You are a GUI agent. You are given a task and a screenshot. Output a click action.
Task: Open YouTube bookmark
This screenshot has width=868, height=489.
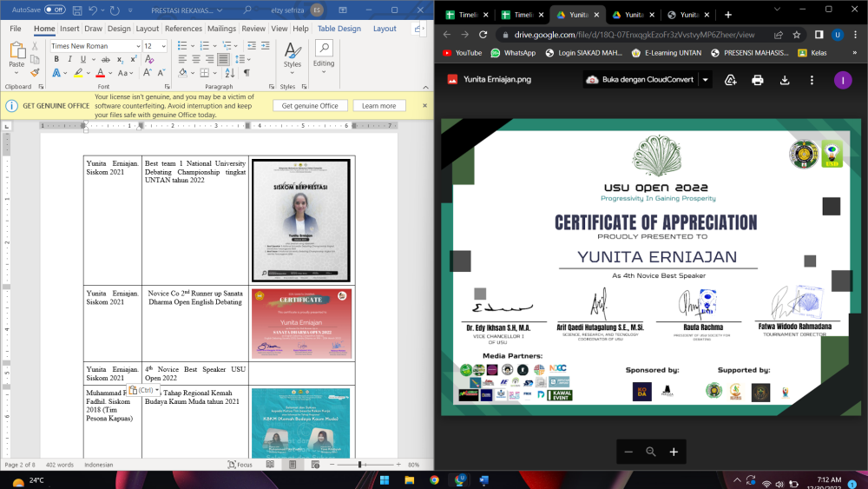point(463,53)
